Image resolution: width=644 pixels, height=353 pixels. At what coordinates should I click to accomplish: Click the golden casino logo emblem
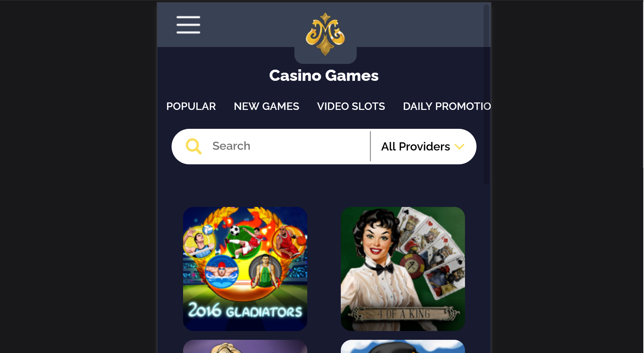[325, 34]
